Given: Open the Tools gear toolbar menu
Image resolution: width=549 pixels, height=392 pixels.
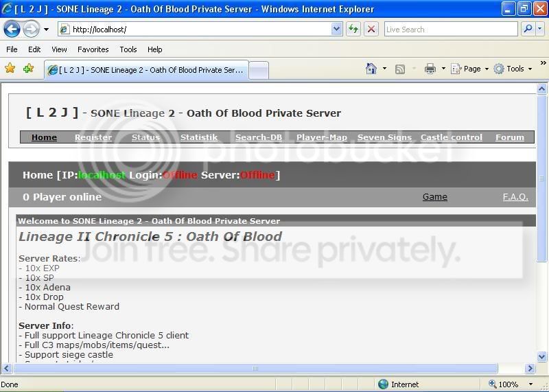Looking at the screenshot, I should click(x=513, y=69).
